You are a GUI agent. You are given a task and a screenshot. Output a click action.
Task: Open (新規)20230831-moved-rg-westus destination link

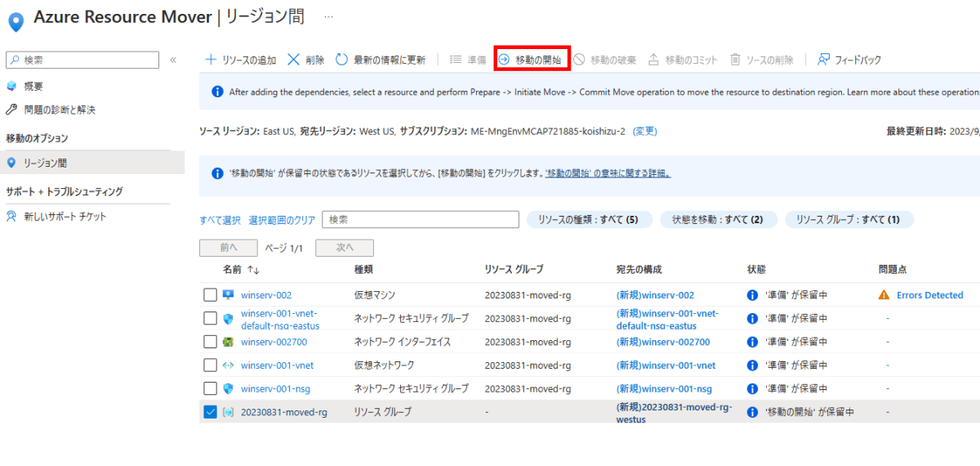(x=675, y=413)
